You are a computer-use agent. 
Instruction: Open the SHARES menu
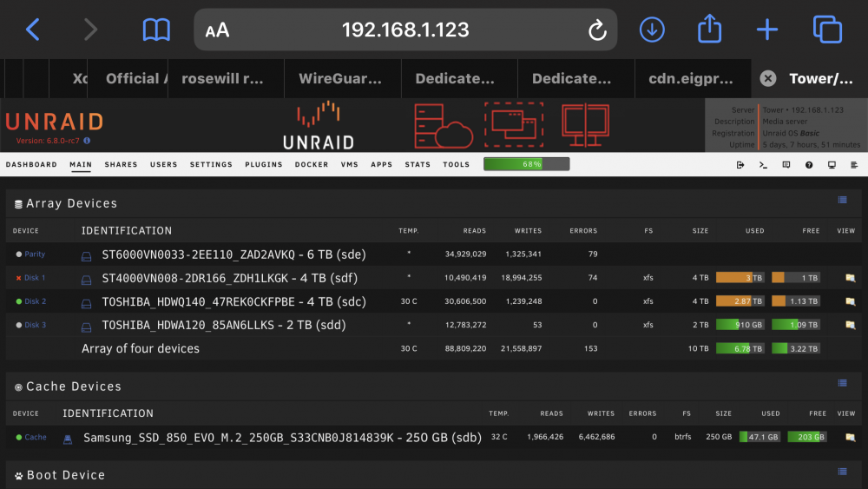[121, 164]
